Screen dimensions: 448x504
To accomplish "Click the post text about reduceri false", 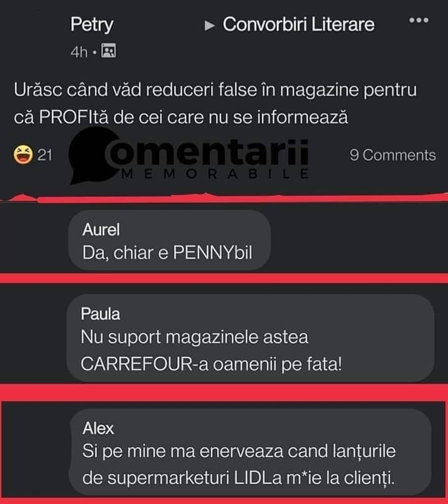I will (x=215, y=104).
